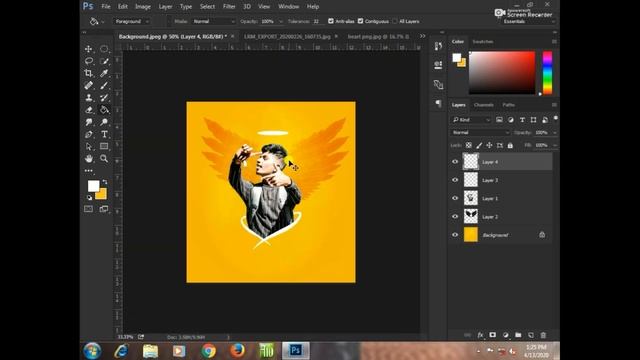This screenshot has width=640, height=360.
Task: Open the File menu
Action: (x=106, y=7)
